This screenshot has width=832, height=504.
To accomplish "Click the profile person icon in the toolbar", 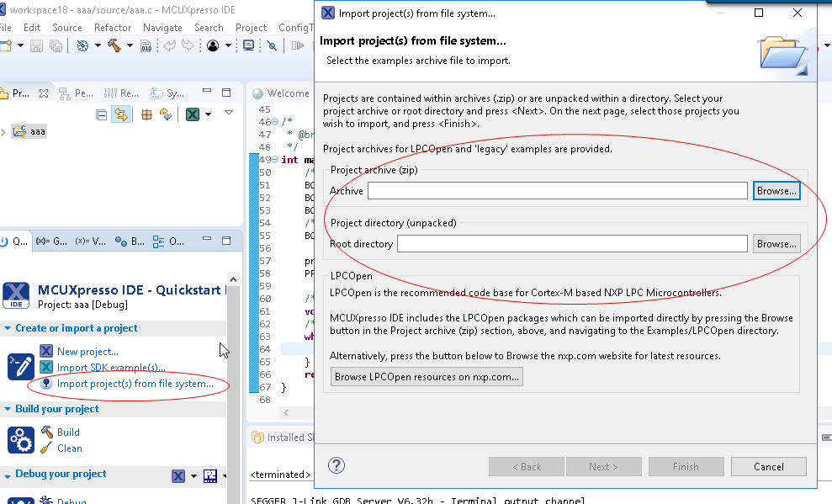I will click(x=213, y=45).
